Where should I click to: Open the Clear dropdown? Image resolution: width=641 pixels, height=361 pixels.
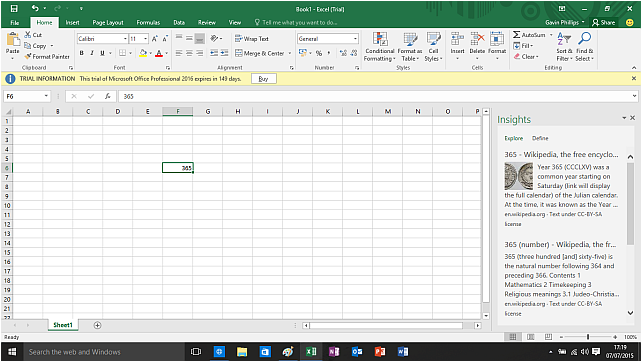526,56
